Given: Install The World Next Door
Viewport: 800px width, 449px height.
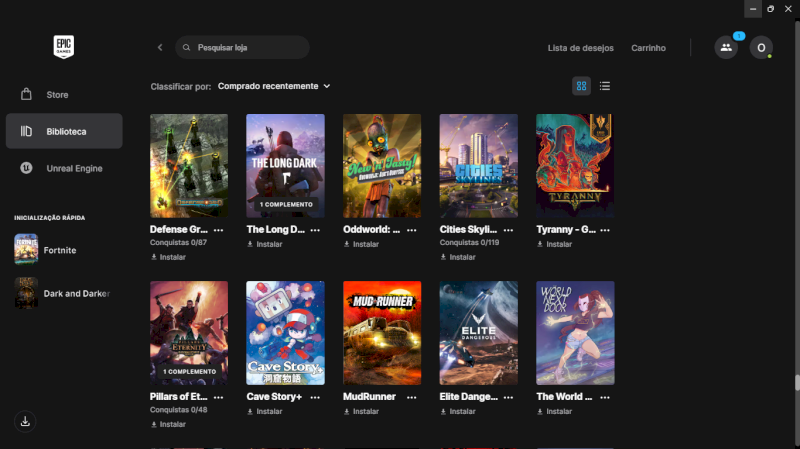Looking at the screenshot, I should (x=554, y=412).
